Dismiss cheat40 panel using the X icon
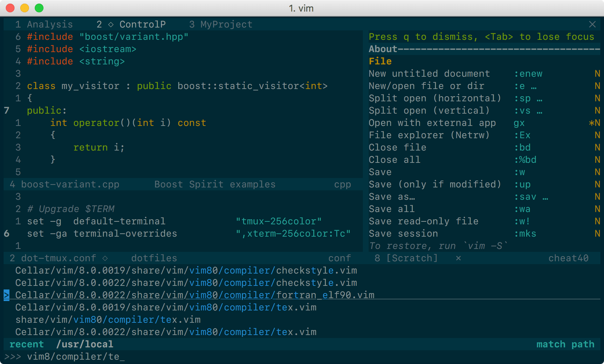The width and height of the screenshot is (604, 364). pos(592,24)
